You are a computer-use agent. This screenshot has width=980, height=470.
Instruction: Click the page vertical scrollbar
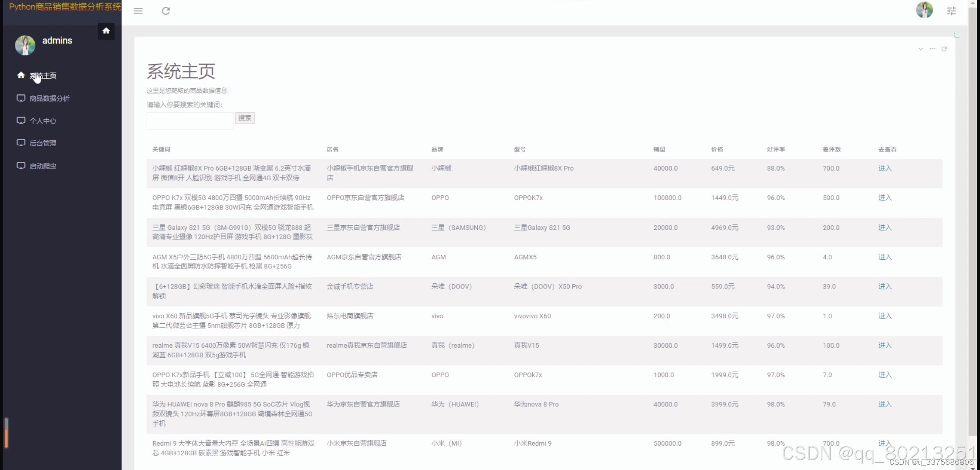pos(972,218)
